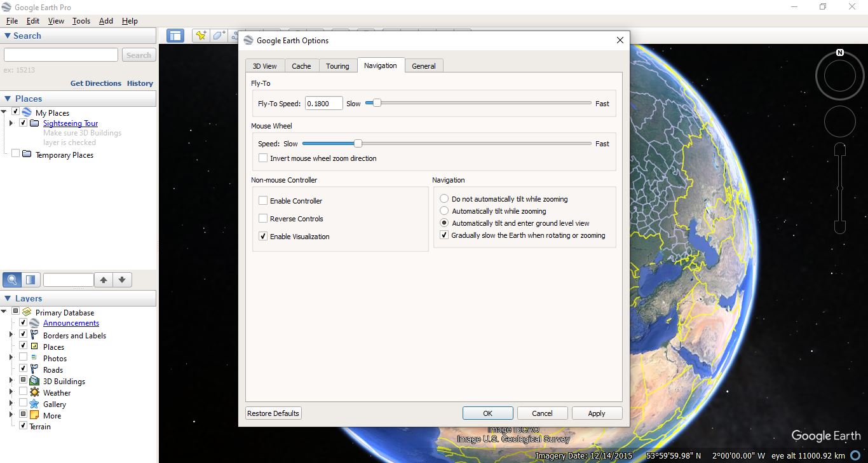
Task: Click the Borders and Labels flag icon
Action: [34, 335]
